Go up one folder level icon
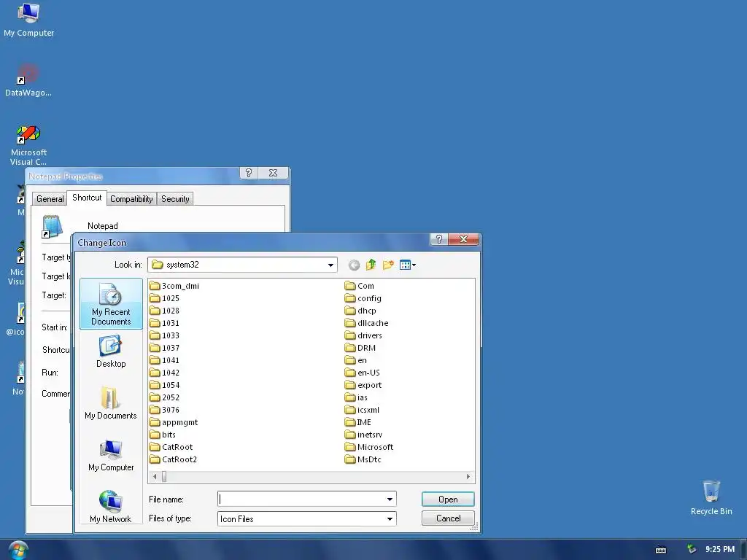The image size is (747, 560). point(371,265)
